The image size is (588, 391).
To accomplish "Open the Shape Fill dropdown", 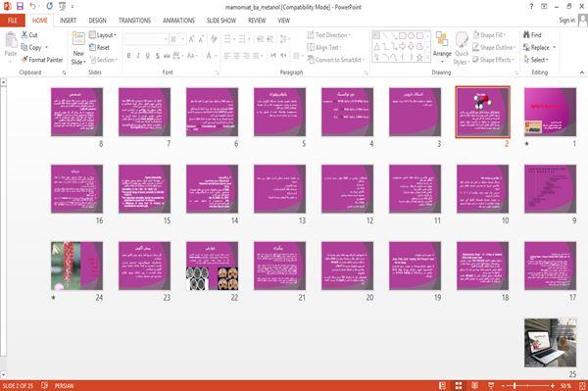I will click(x=489, y=35).
